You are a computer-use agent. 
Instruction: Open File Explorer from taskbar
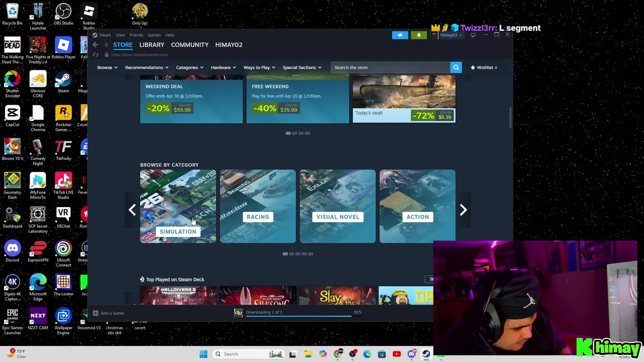tap(308, 354)
